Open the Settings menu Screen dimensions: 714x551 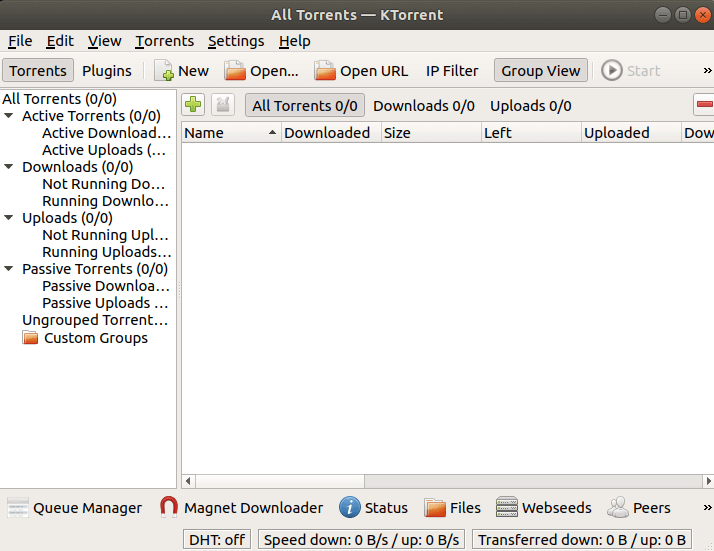[x=236, y=41]
